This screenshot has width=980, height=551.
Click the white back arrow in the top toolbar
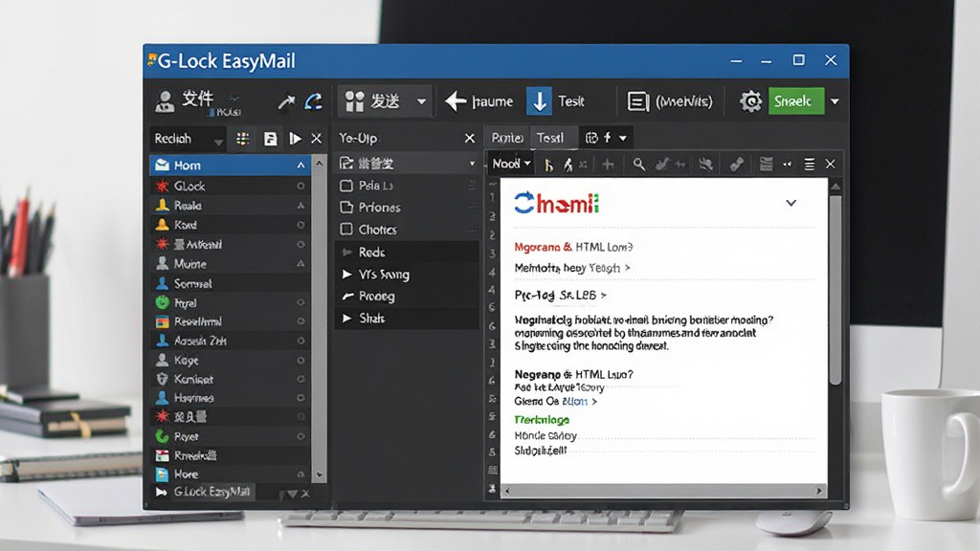click(456, 100)
